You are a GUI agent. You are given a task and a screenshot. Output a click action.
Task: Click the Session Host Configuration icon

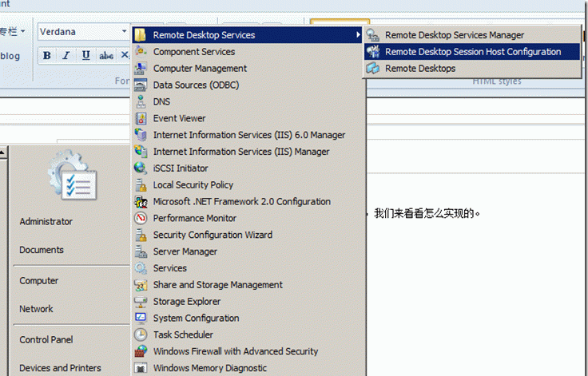(373, 51)
